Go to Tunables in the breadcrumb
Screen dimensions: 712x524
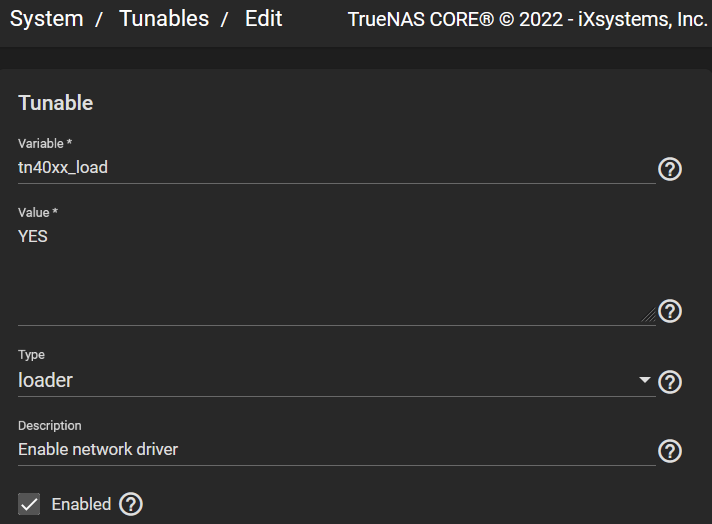pyautogui.click(x=164, y=19)
